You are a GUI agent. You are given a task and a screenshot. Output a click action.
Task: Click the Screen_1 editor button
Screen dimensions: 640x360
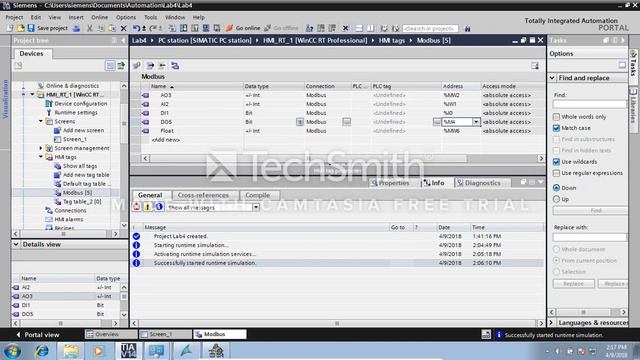[165, 334]
